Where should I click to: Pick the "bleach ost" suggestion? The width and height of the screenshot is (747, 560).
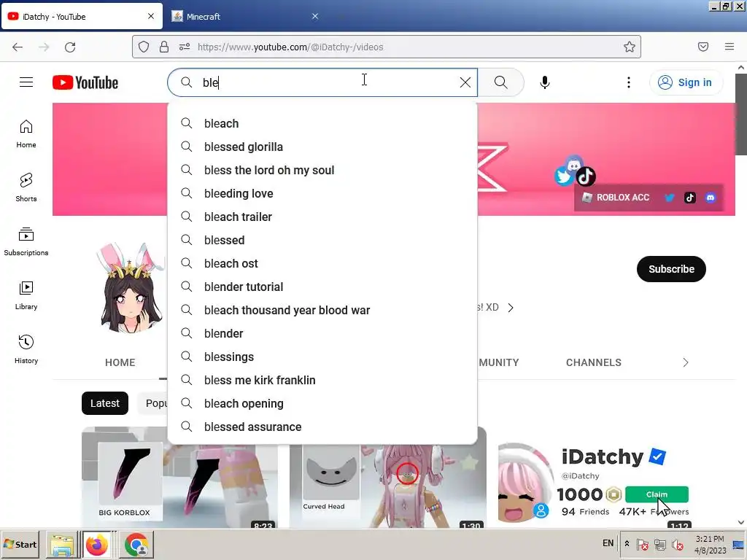[322, 263]
